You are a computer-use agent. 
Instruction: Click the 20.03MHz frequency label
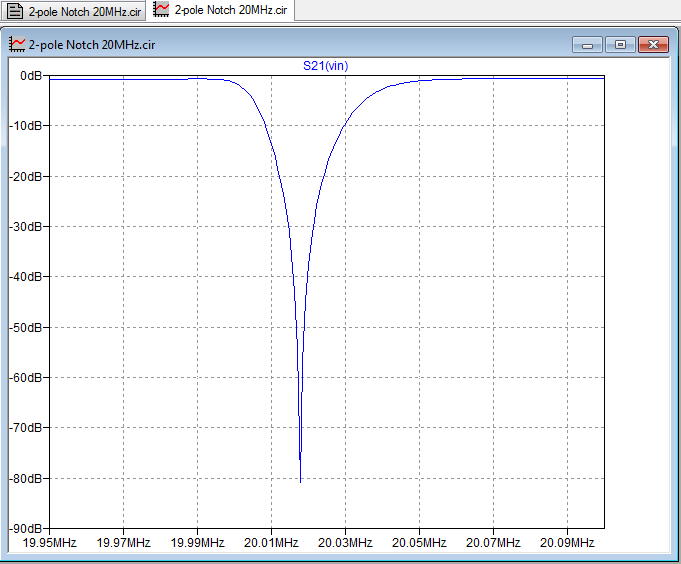pyautogui.click(x=345, y=543)
